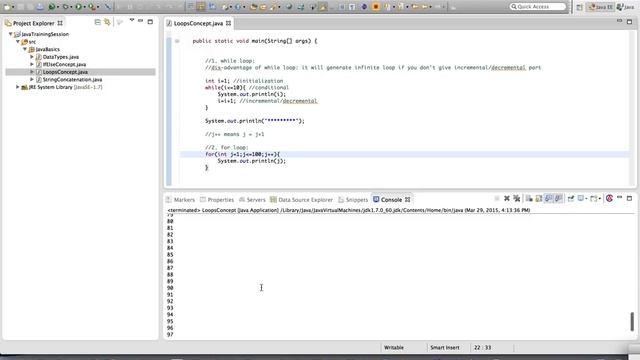
Task: Expand StringConcatenation.java tree node
Action: tap(32, 79)
